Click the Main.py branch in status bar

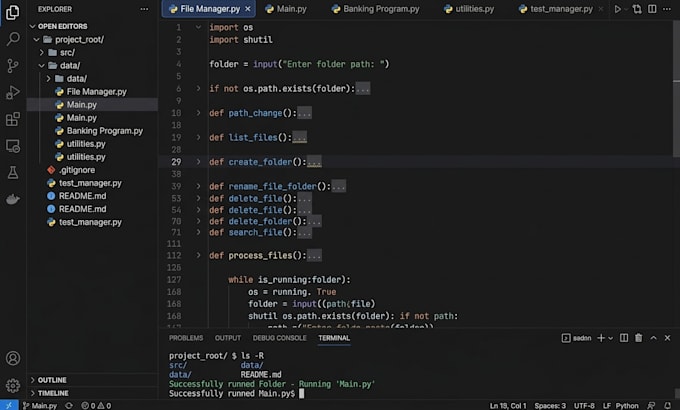40,406
